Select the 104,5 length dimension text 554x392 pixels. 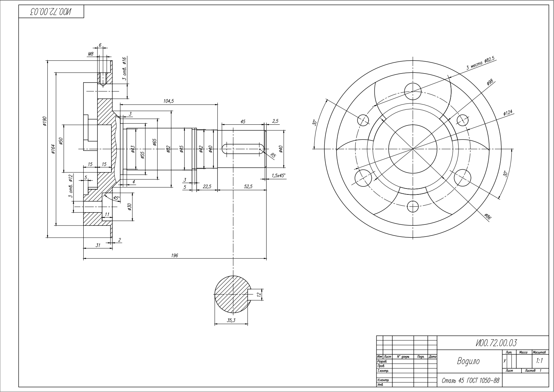pyautogui.click(x=169, y=101)
